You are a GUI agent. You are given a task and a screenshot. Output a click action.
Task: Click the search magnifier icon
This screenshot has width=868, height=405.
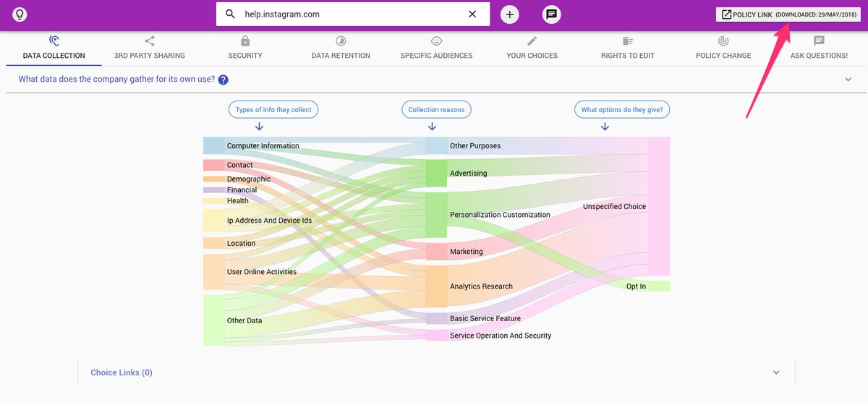pyautogui.click(x=231, y=14)
